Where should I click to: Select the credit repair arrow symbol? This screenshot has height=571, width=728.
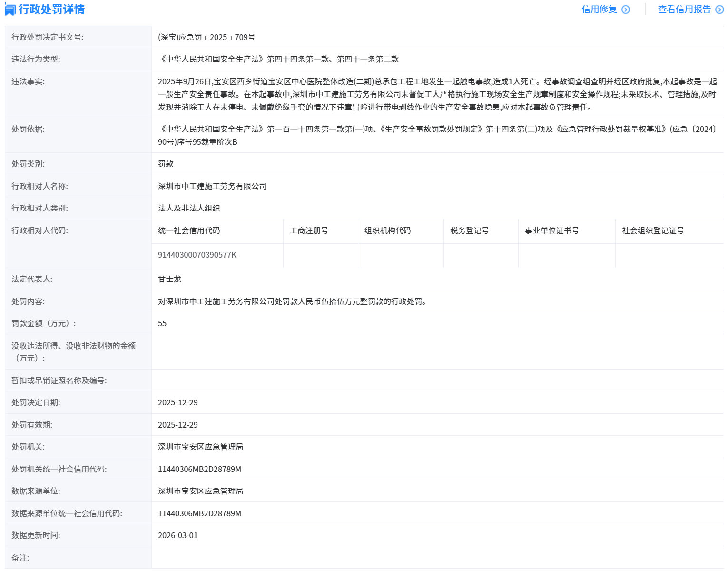626,9
